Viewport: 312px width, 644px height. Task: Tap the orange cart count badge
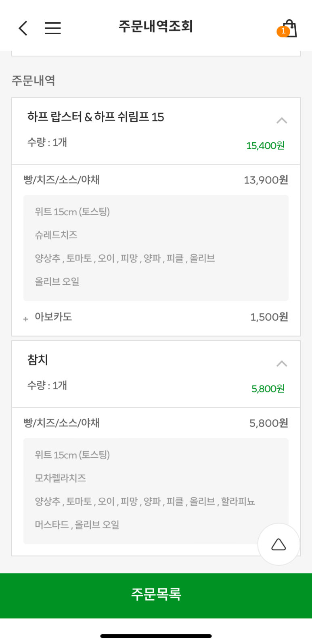[283, 31]
